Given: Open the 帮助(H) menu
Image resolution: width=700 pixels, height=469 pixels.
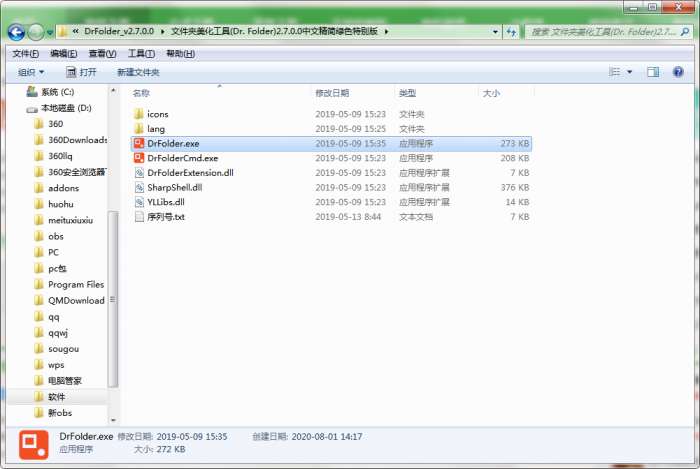Looking at the screenshot, I should pyautogui.click(x=180, y=54).
